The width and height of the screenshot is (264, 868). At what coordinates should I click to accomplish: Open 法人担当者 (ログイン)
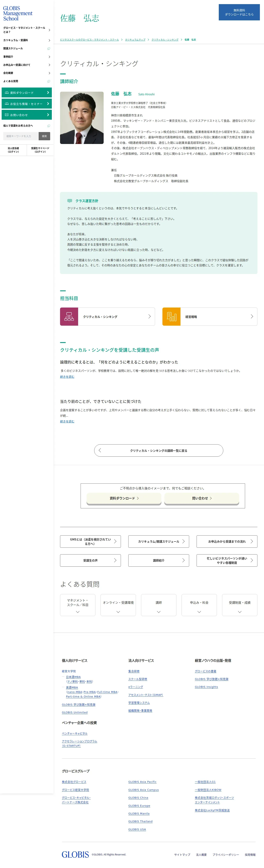tap(13, 150)
